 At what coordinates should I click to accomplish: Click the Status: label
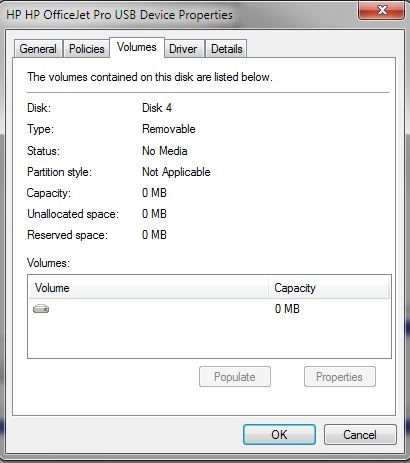click(43, 151)
